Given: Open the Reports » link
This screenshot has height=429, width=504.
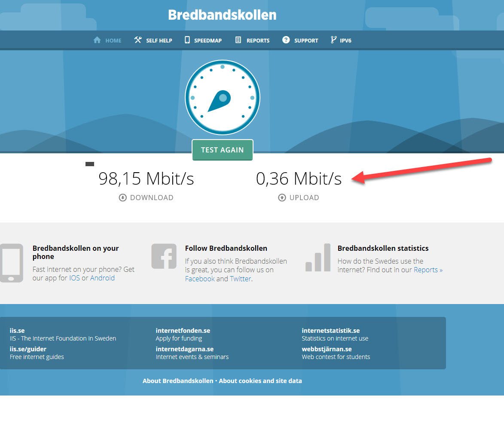Looking at the screenshot, I should coord(428,270).
